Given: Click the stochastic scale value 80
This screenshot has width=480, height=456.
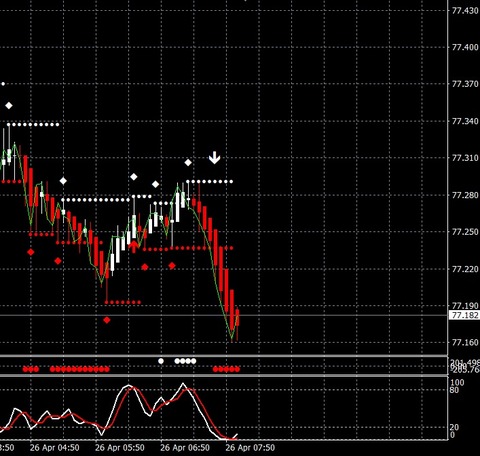Looking at the screenshot, I should [454, 390].
